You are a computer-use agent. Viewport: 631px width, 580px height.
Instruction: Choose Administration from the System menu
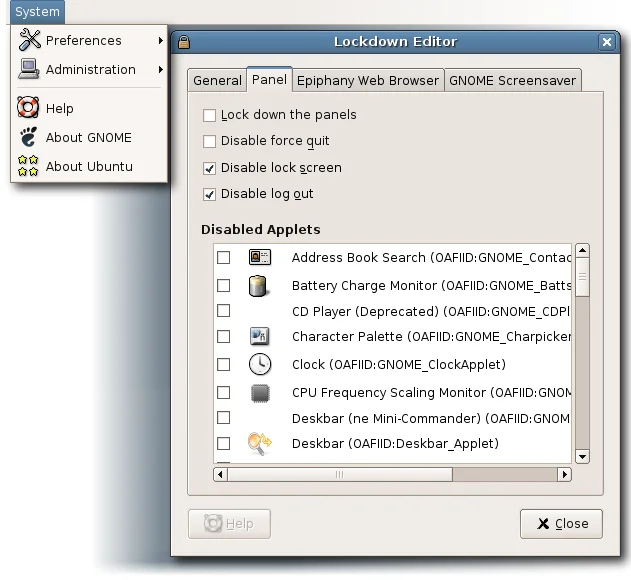[x=89, y=69]
